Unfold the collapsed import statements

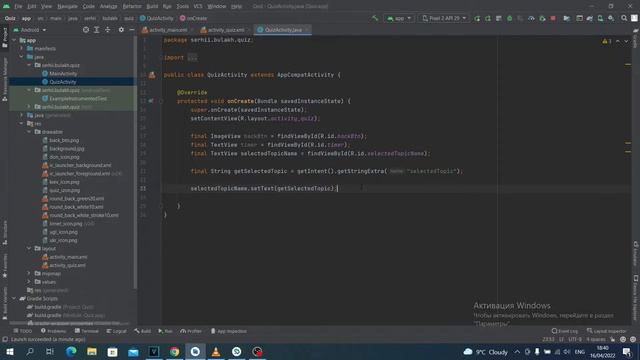pyautogui.click(x=192, y=58)
